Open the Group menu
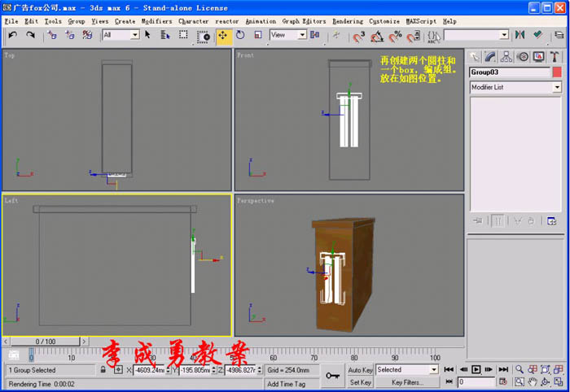Screen dimensions: 570x392 (77, 21)
